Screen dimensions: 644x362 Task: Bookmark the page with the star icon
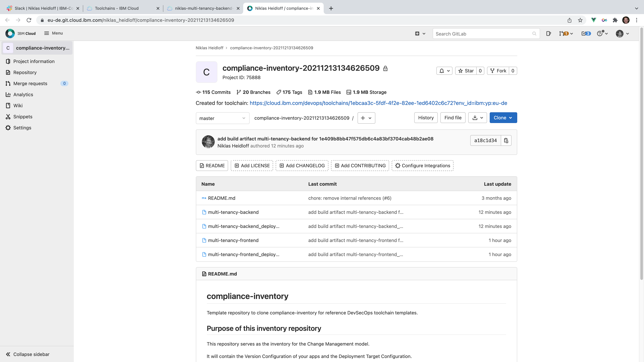click(580, 20)
